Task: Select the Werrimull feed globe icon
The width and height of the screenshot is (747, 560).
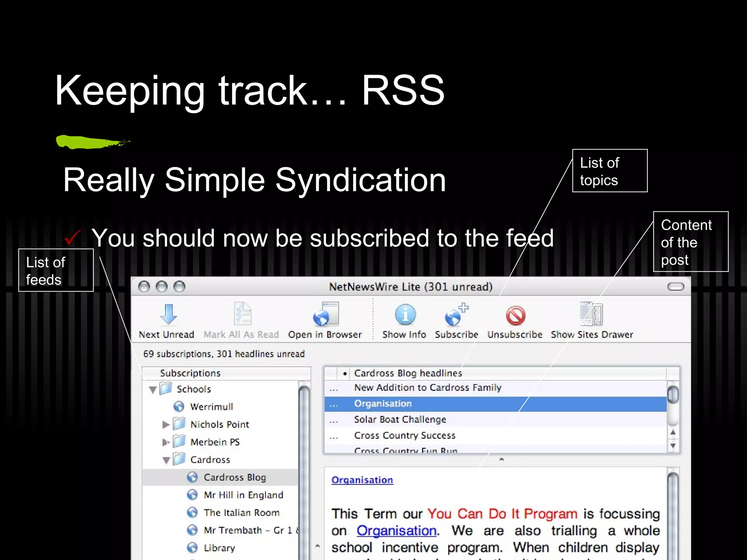Action: 179,407
